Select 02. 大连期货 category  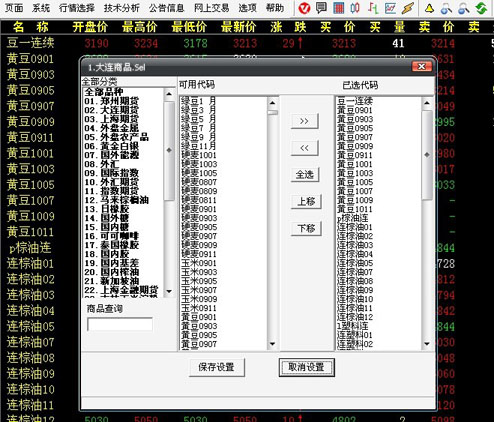[x=112, y=110]
